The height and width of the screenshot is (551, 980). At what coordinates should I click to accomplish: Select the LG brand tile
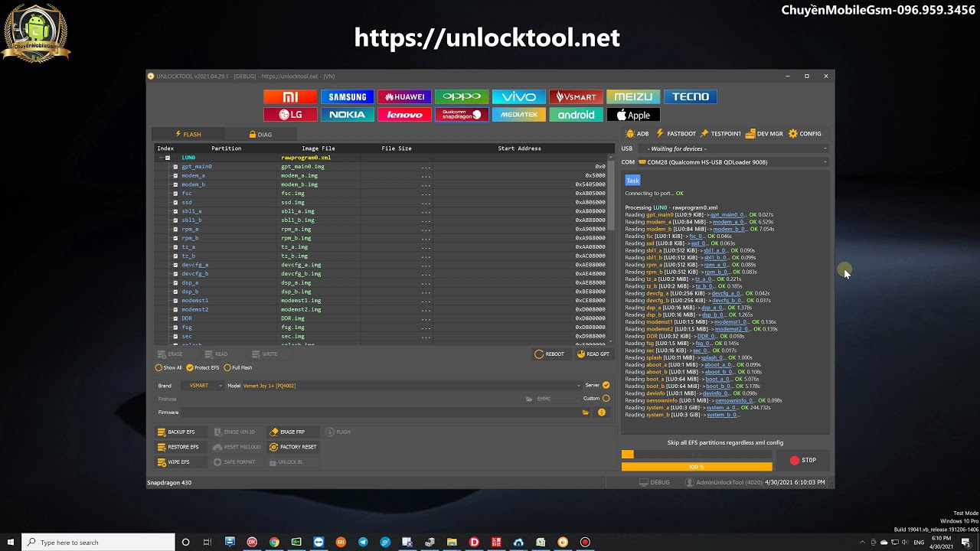pos(290,115)
